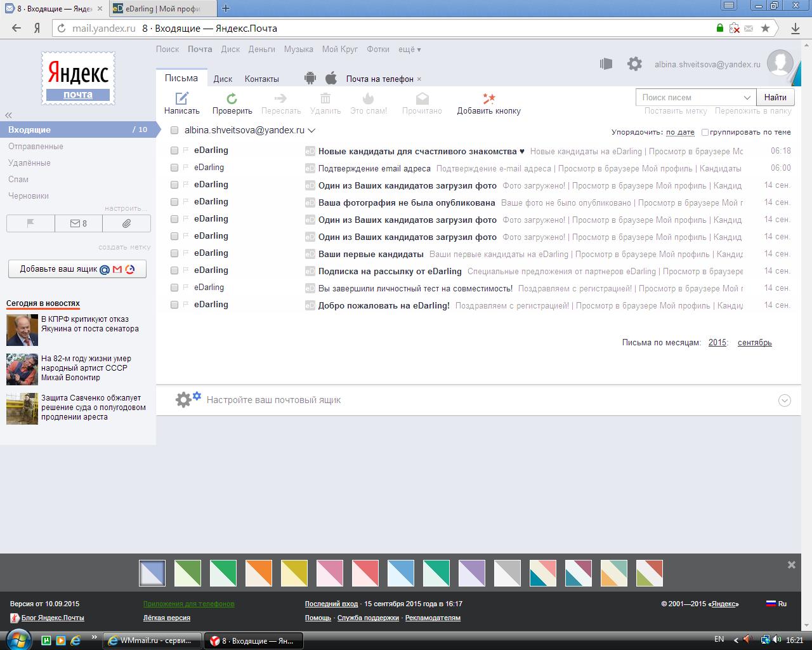The height and width of the screenshot is (650, 812).
Task: Click the Добавить кнопку magic wand icon
Action: pos(488,98)
